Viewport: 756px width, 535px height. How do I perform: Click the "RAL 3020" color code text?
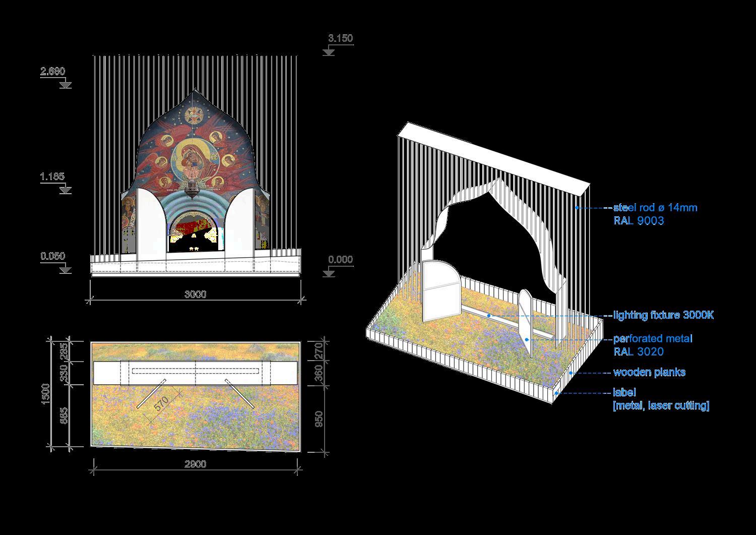639,352
